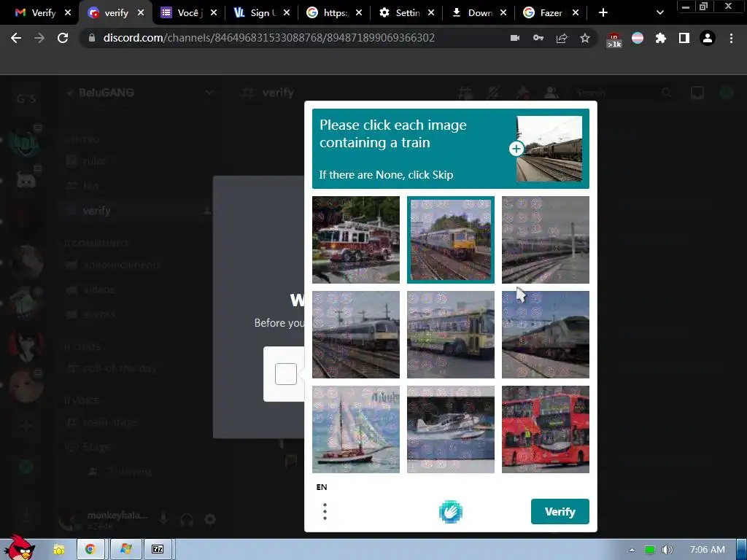Open the saved password key icon
The image size is (747, 560).
(x=538, y=38)
